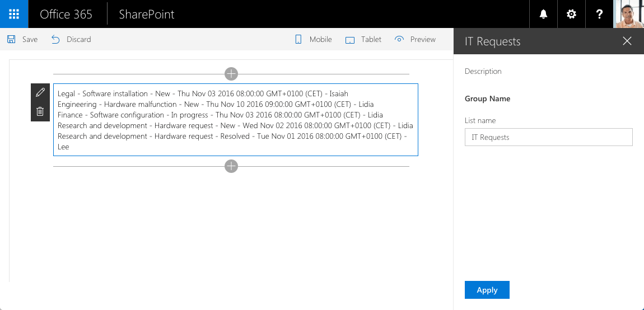Click the user profile picture
This screenshot has height=310, width=644.
pos(629,14)
